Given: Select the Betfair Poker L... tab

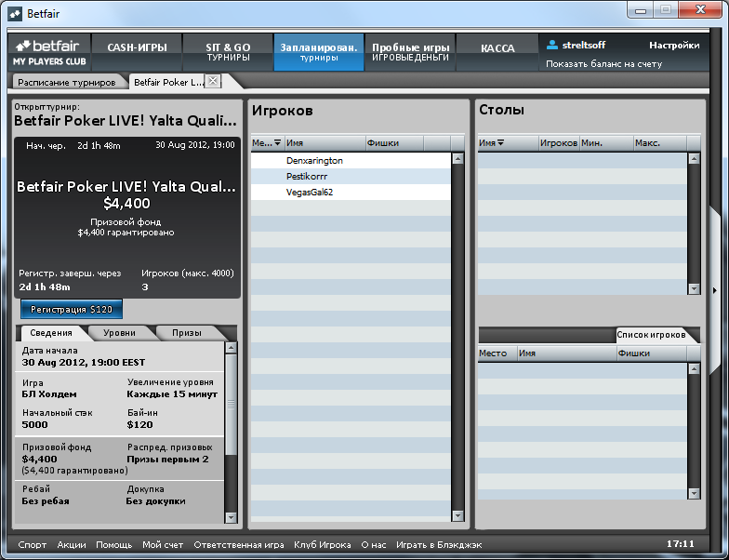Looking at the screenshot, I should [168, 82].
